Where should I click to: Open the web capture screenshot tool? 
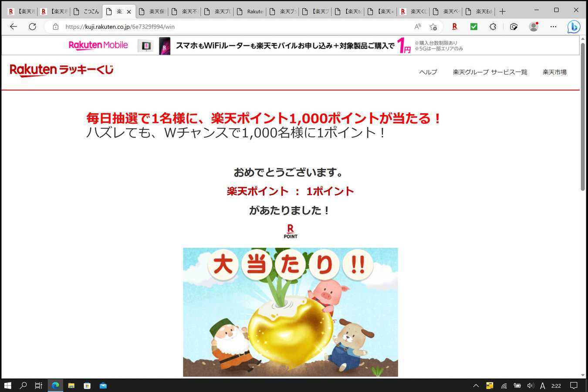[514, 27]
